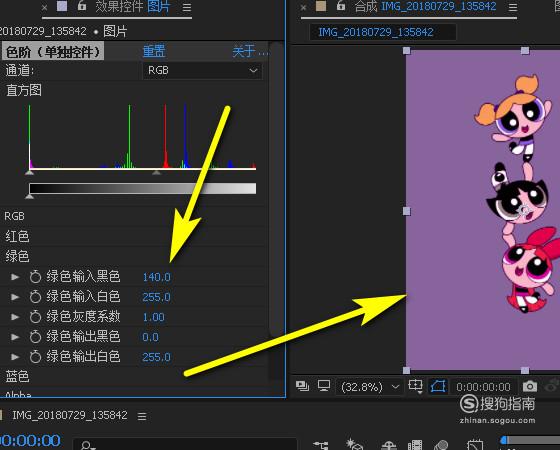This screenshot has height=450, width=560.
Task: Toggle stopwatch for 绿色输出白色
Action: coord(35,357)
